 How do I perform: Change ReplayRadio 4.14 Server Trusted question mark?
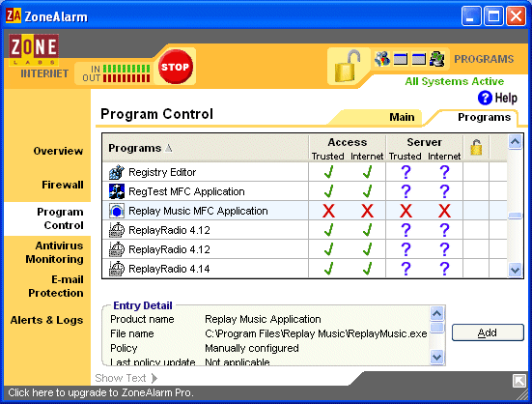point(406,269)
